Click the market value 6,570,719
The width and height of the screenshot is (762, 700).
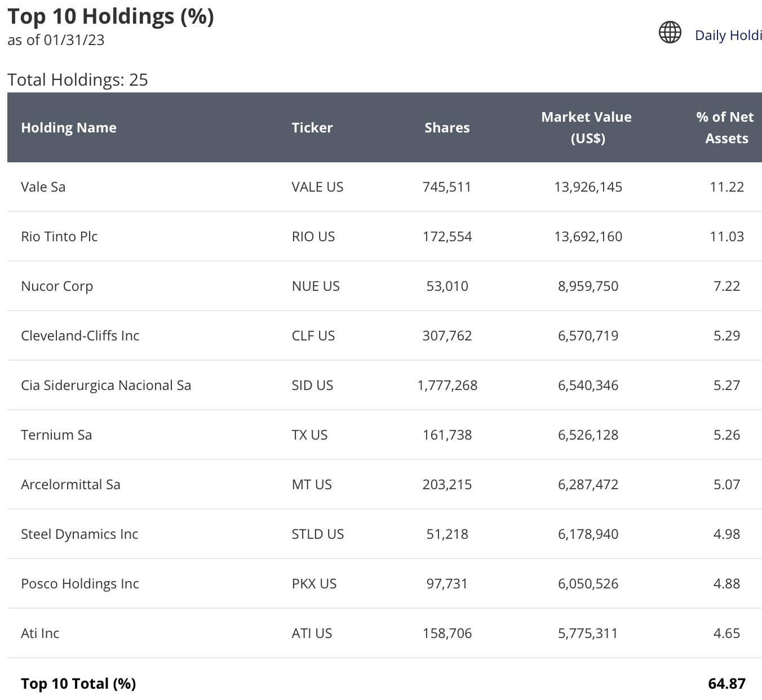click(x=588, y=335)
